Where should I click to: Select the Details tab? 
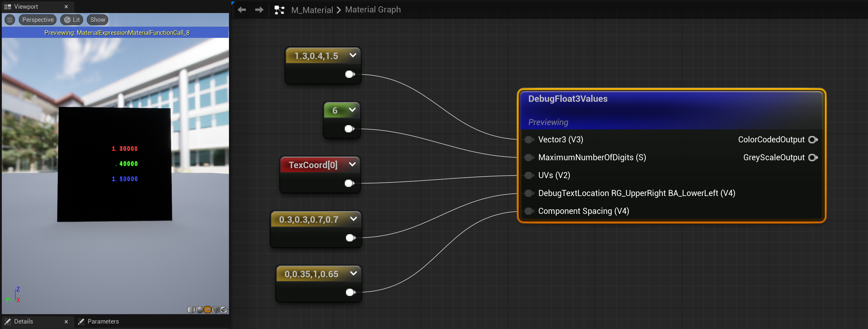[23, 321]
